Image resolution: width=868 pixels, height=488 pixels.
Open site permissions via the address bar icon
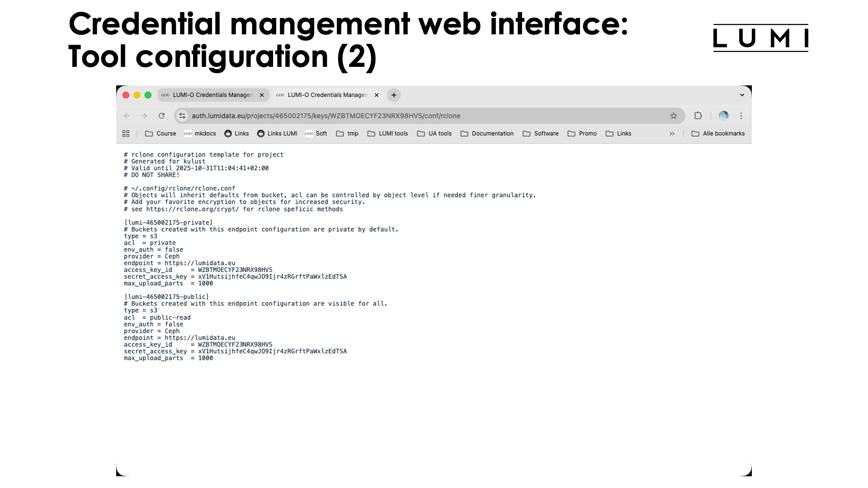182,116
